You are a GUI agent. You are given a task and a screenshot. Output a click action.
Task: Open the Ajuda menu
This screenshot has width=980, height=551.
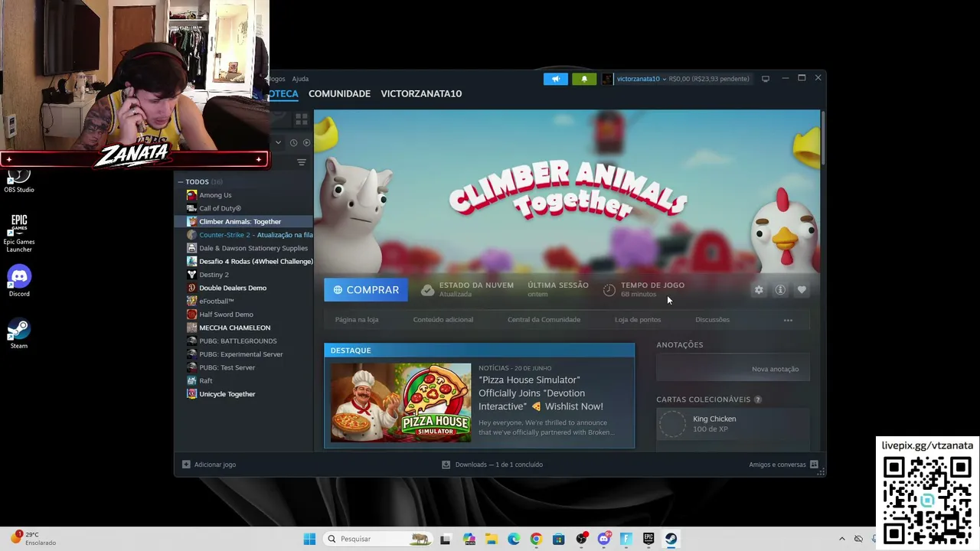point(300,79)
